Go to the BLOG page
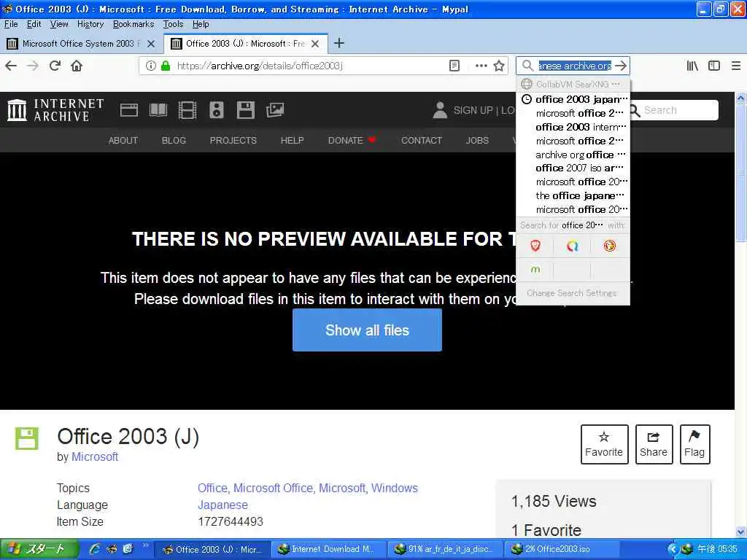Image resolution: width=747 pixels, height=560 pixels. pos(174,141)
